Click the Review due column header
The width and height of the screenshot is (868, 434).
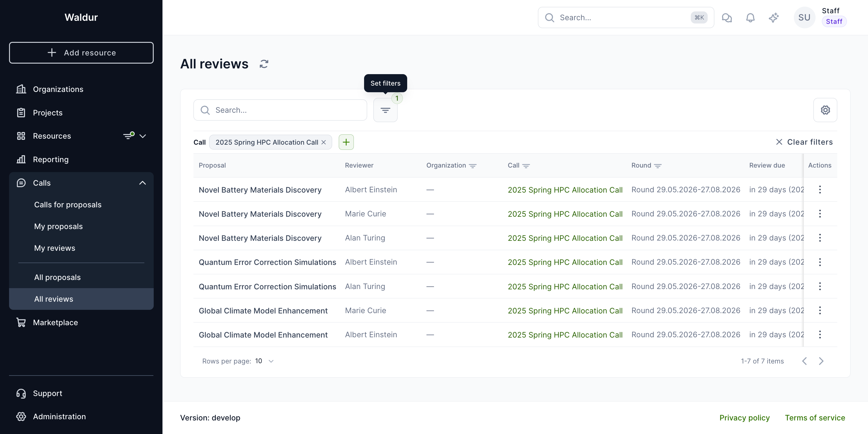(x=767, y=165)
